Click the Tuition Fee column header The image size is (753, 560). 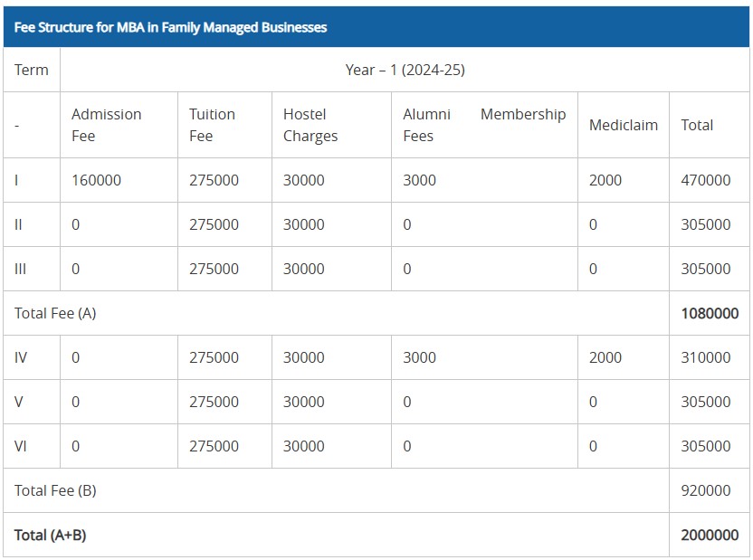click(x=212, y=125)
